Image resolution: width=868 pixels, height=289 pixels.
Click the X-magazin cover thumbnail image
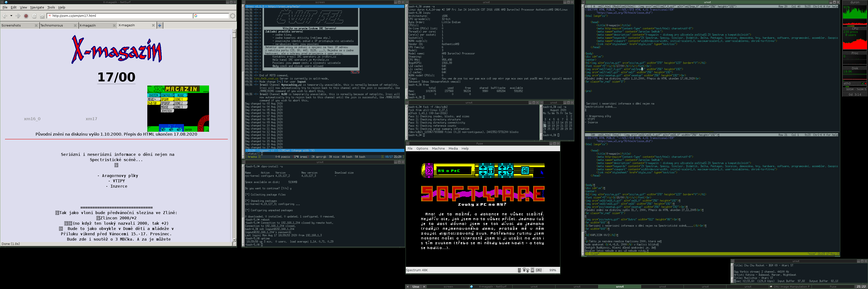click(x=178, y=108)
